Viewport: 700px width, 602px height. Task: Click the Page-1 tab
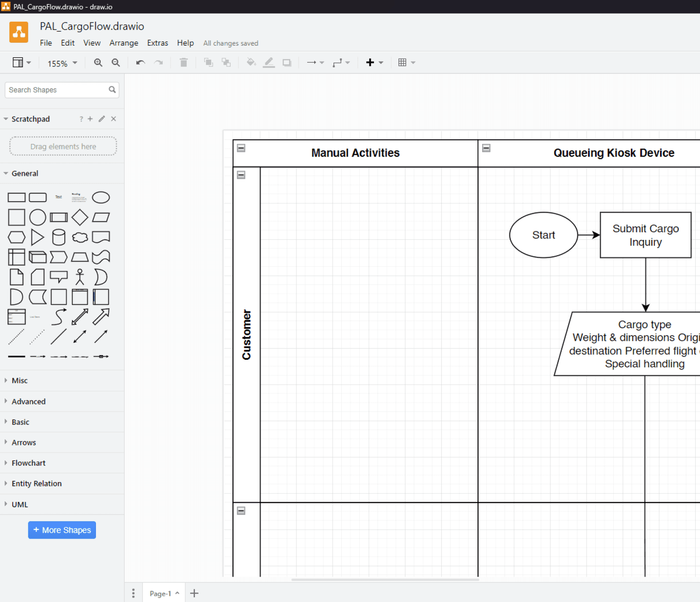point(160,594)
